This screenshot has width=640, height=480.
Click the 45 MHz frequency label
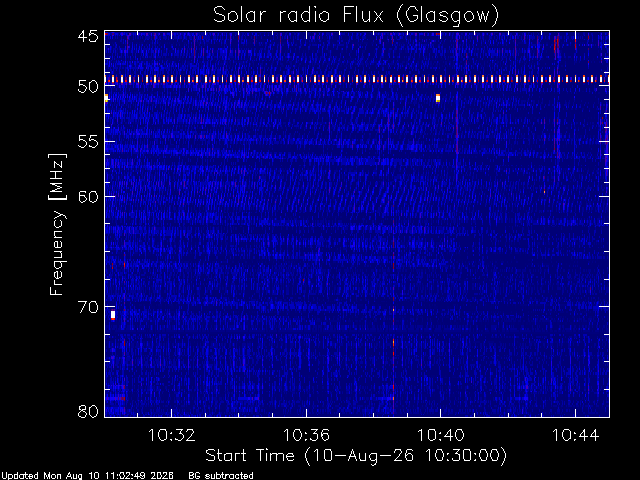pos(88,36)
